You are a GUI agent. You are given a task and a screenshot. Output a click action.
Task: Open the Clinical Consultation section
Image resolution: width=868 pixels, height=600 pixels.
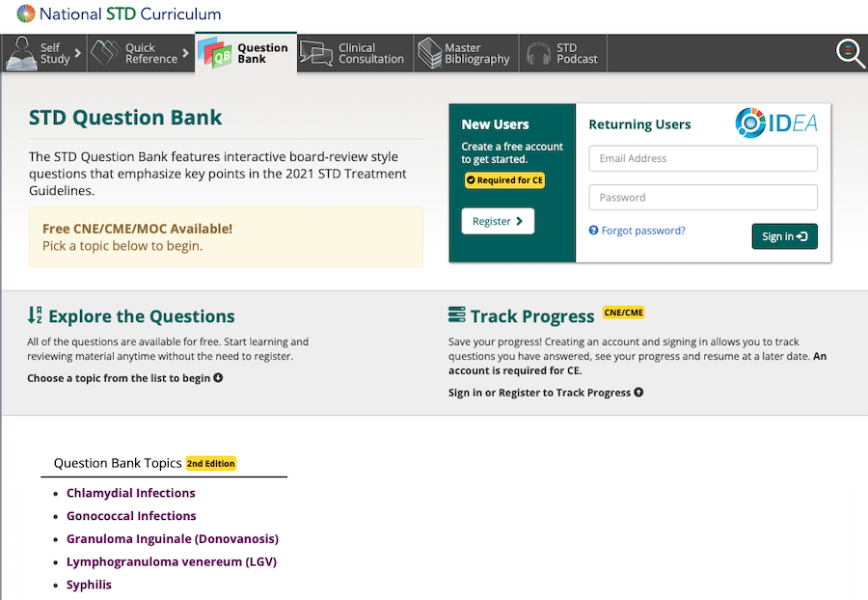pyautogui.click(x=355, y=53)
